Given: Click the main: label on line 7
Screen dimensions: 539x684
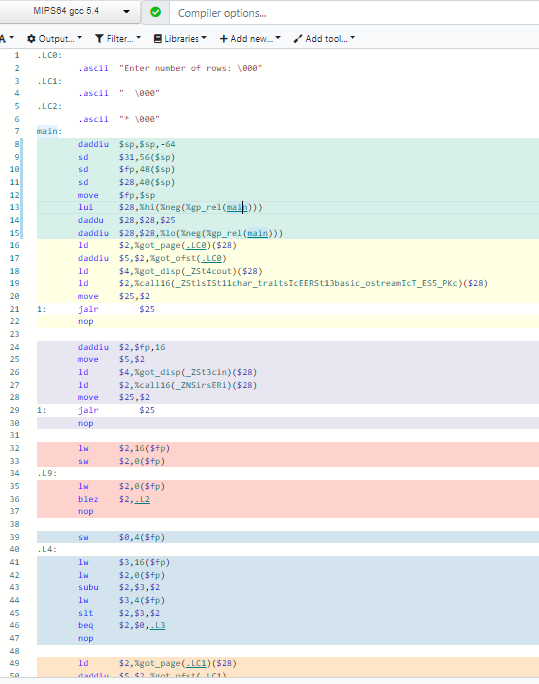Looking at the screenshot, I should (x=49, y=131).
